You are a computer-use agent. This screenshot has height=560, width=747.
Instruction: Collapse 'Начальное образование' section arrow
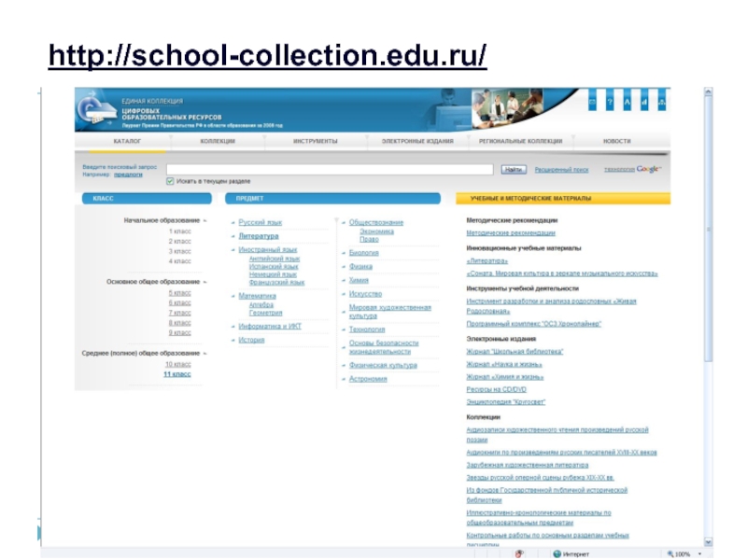point(204,220)
